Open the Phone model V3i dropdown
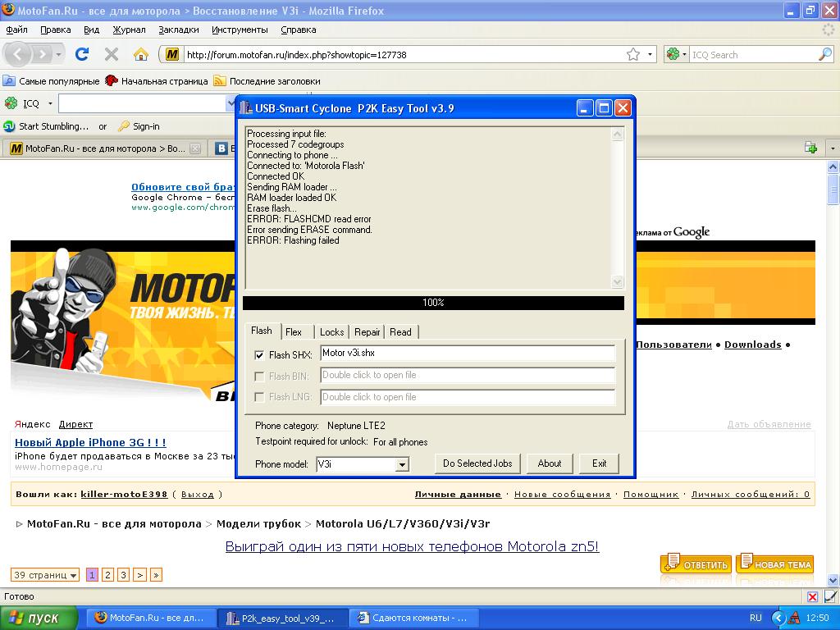Screen dimensions: 840x630 coord(402,464)
